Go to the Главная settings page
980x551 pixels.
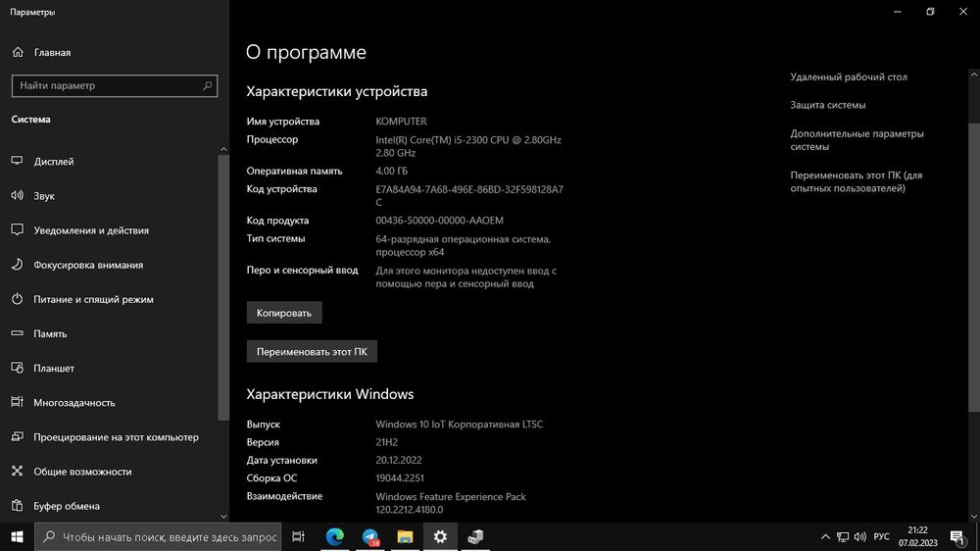coord(52,53)
